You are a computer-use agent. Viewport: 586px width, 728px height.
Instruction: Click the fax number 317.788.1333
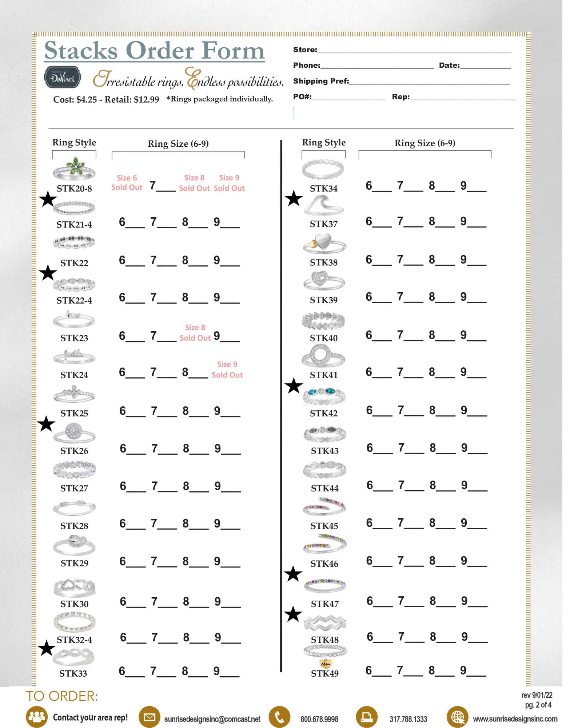408,719
